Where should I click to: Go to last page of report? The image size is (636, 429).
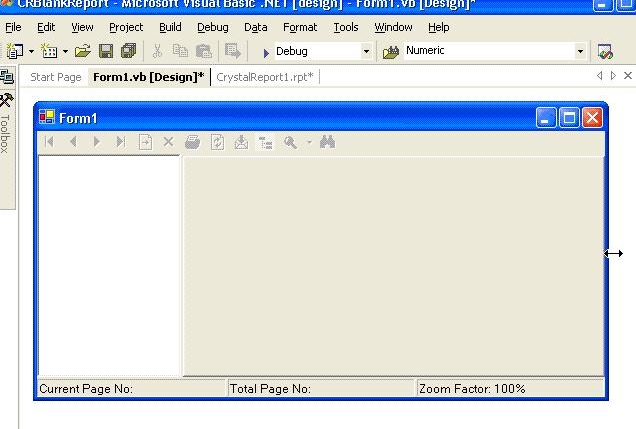pos(120,142)
